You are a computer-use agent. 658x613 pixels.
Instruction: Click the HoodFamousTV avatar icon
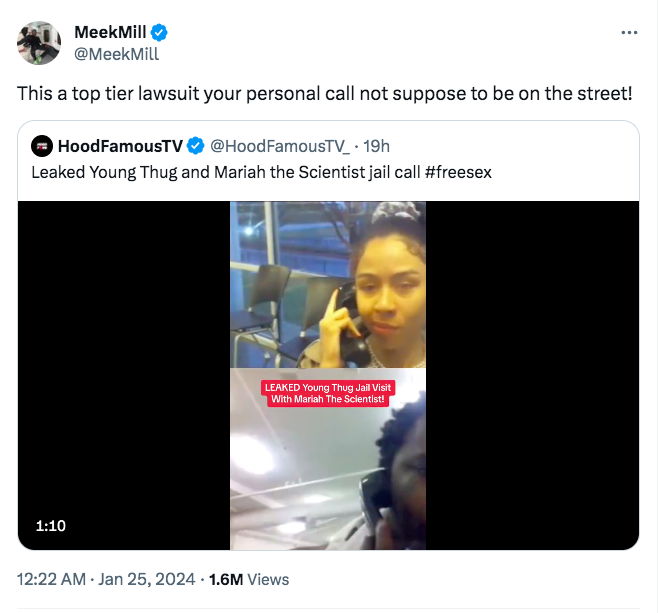(x=42, y=146)
